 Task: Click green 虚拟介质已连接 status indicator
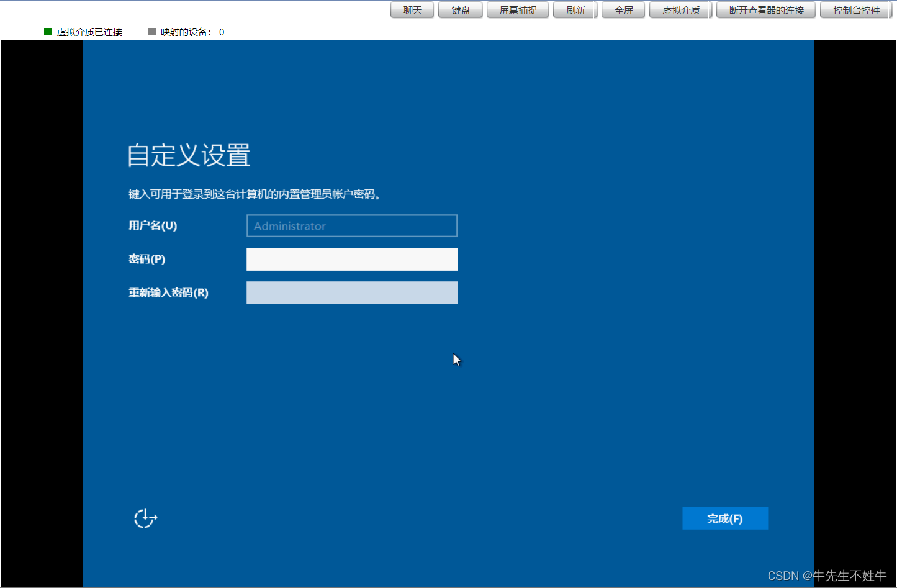point(48,32)
